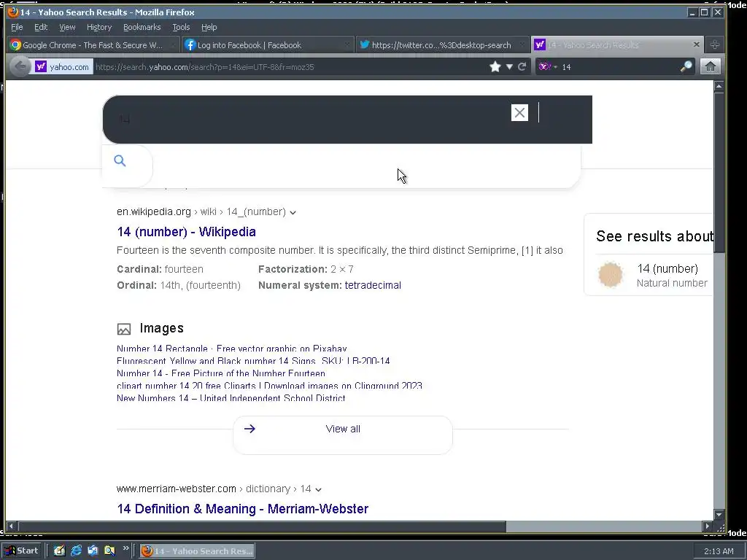The width and height of the screenshot is (747, 560).
Task: Open clipart number 14 Clipground link
Action: coord(269,386)
